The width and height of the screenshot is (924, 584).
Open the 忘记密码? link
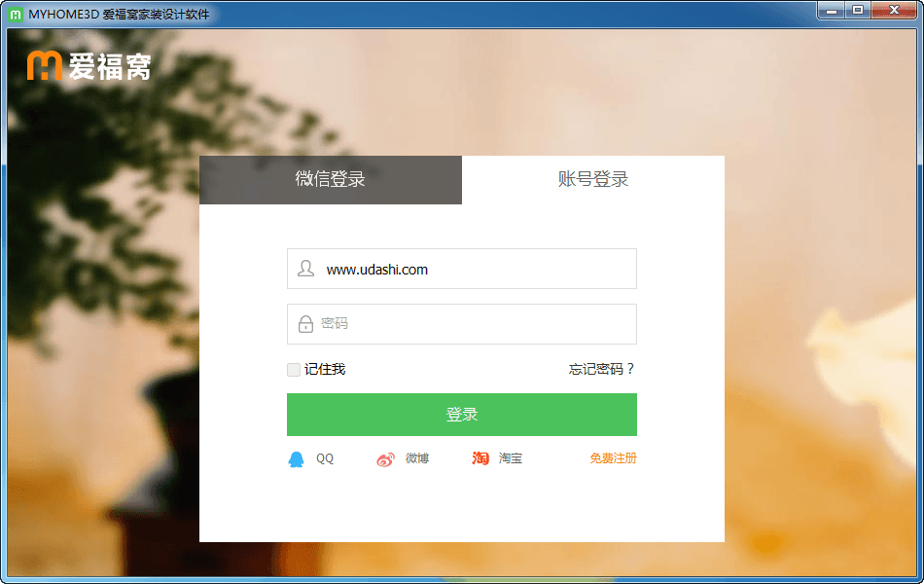pos(601,370)
